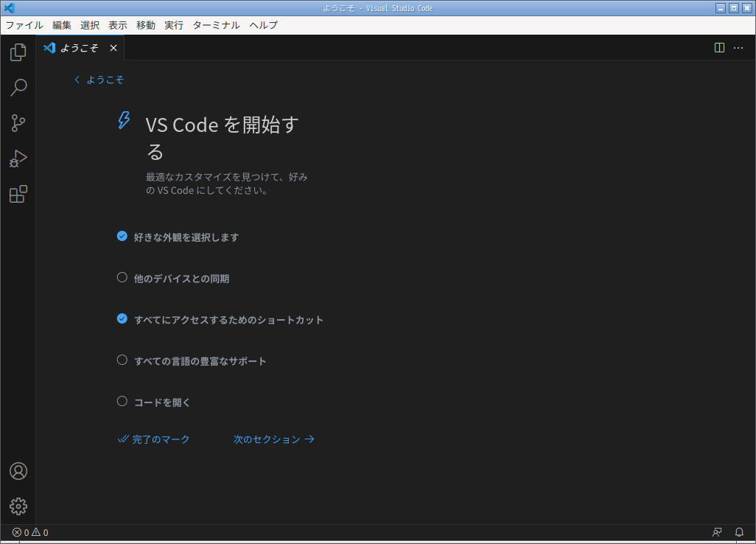Close the ようこそ tab
756x544 pixels.
113,48
